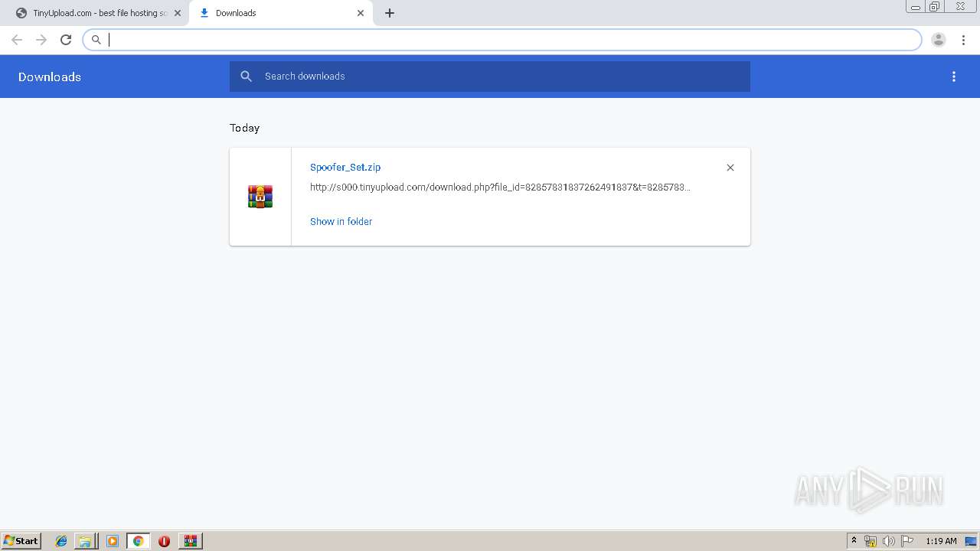980x551 pixels.
Task: Click the taskbar clock 1:19 AM
Action: click(x=941, y=541)
